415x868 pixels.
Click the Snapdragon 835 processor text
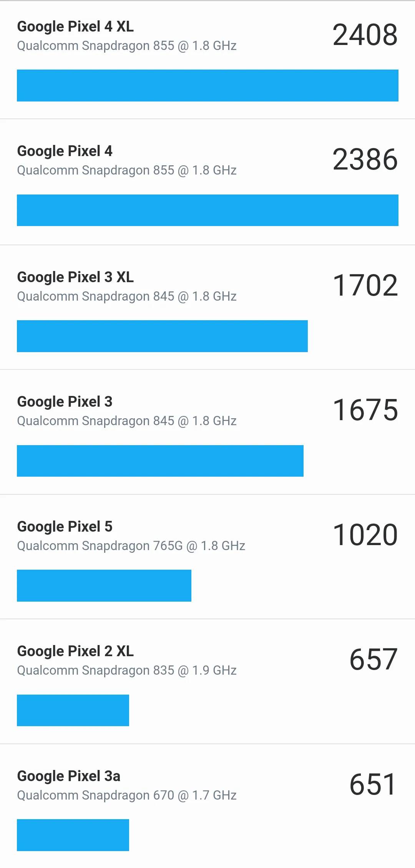click(x=127, y=670)
